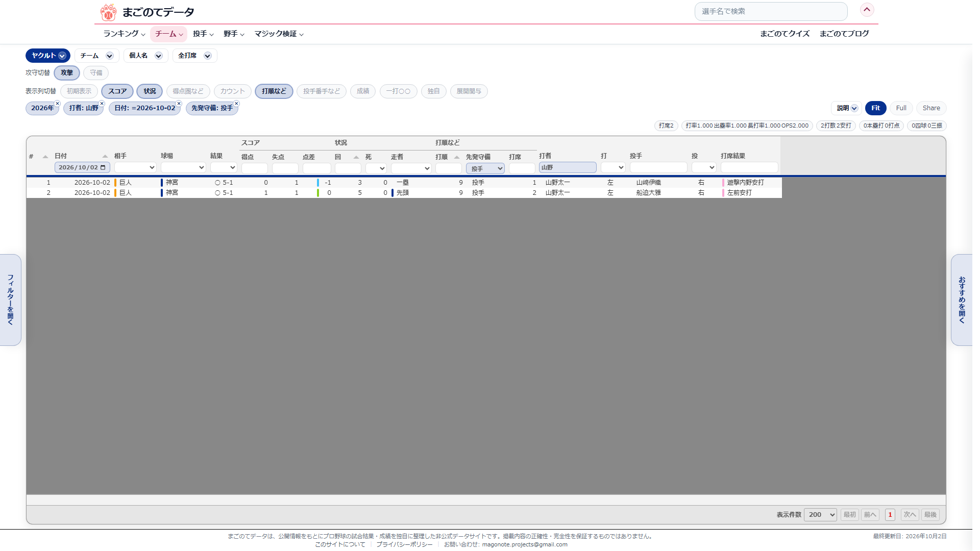Sort by 打順 column arrow
980x551 pixels.
(x=456, y=157)
